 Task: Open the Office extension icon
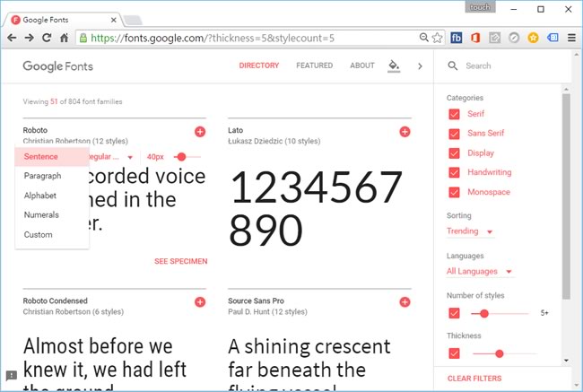(x=475, y=38)
